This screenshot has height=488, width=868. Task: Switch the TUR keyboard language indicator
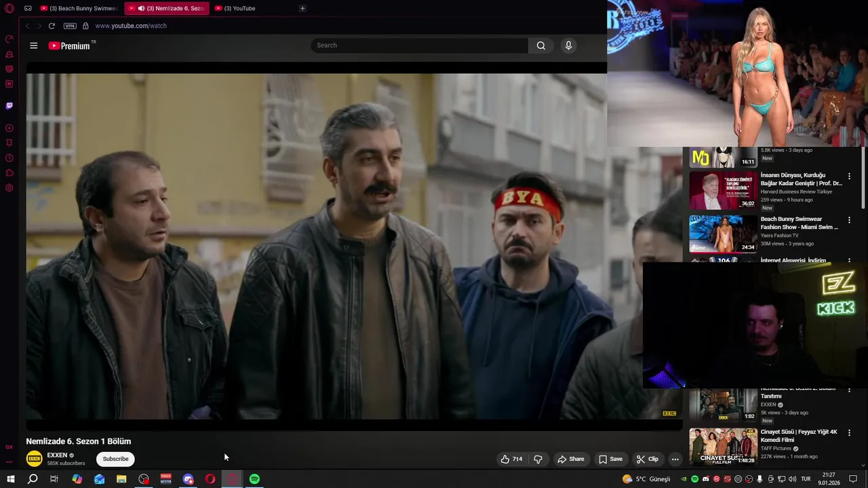click(806, 479)
